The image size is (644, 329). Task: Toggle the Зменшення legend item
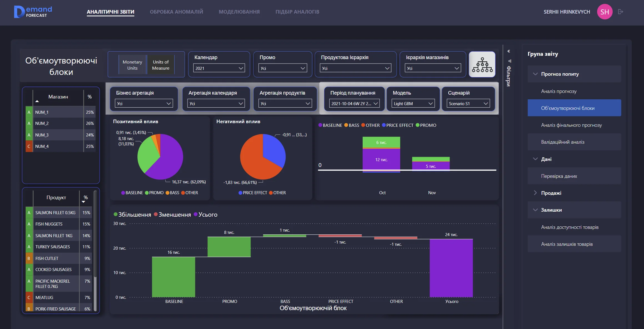pos(172,214)
